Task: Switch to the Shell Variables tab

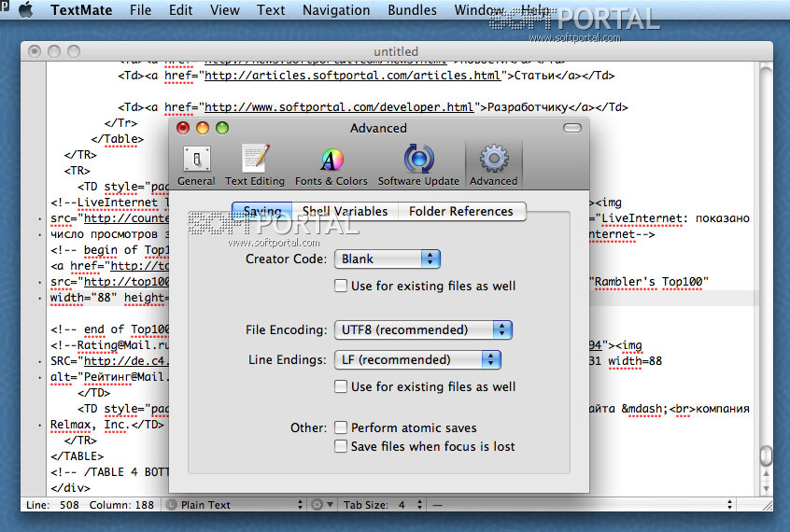Action: click(x=345, y=211)
